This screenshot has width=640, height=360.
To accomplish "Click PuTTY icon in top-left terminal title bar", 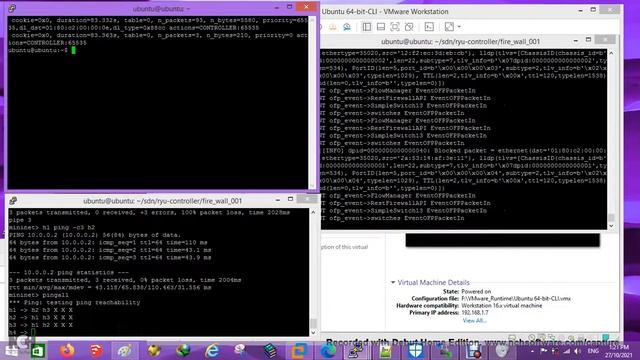I will tap(12, 8).
